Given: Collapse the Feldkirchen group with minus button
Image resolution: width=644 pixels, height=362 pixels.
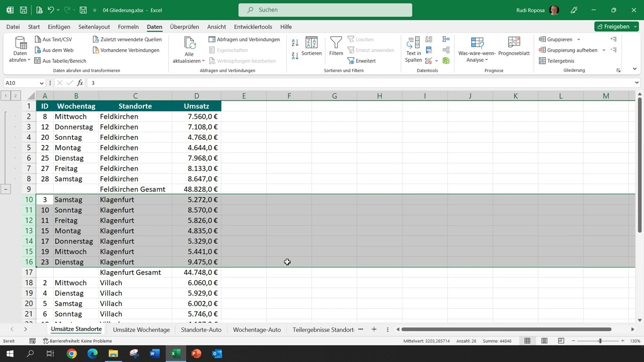Looking at the screenshot, I should pyautogui.click(x=6, y=190).
